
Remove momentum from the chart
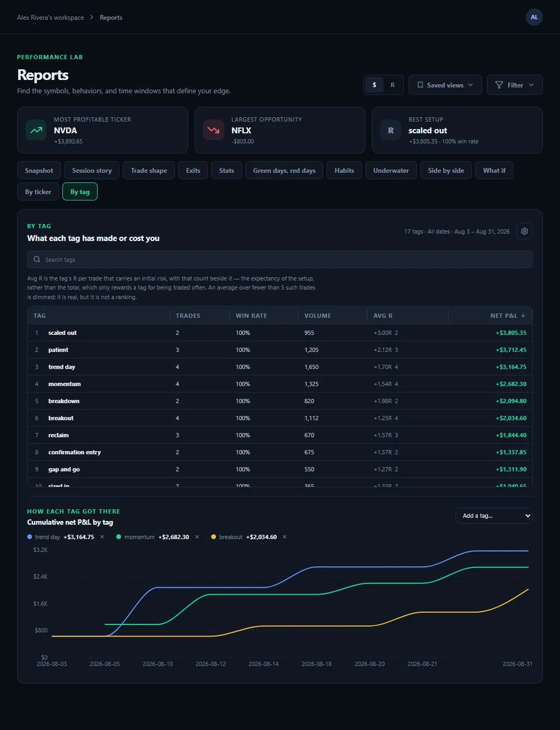[x=197, y=537]
